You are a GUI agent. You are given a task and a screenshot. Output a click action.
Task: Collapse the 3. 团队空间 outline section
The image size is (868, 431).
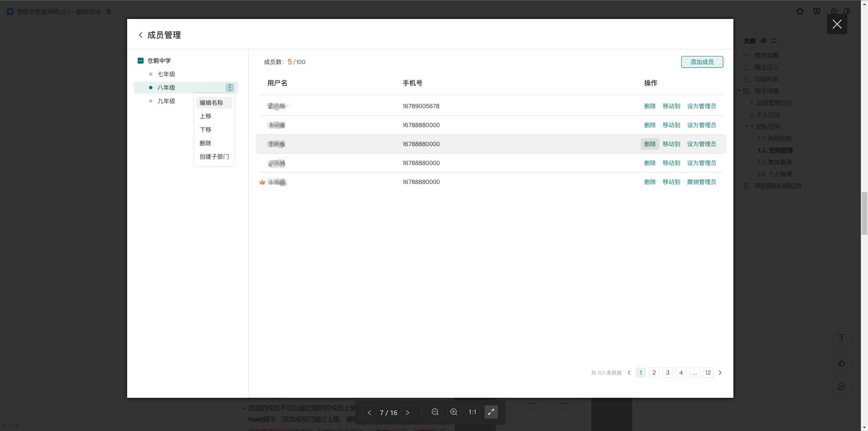click(x=746, y=126)
